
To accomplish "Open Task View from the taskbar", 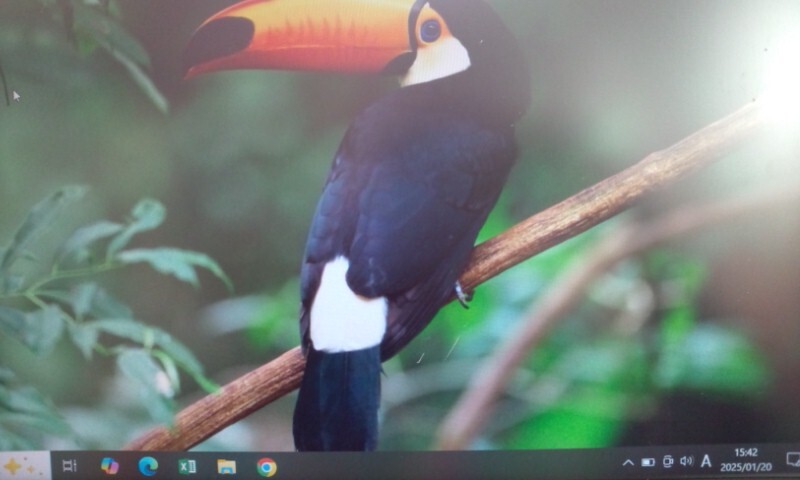I will point(69,465).
